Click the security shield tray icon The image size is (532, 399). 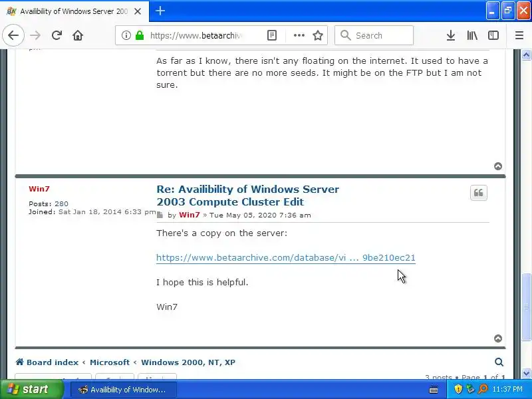(x=458, y=389)
